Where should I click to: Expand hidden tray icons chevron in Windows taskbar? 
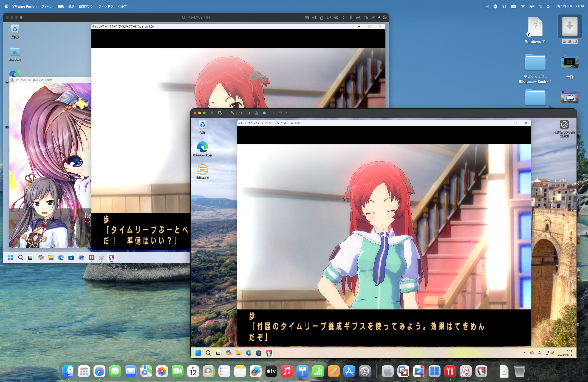pos(525,353)
